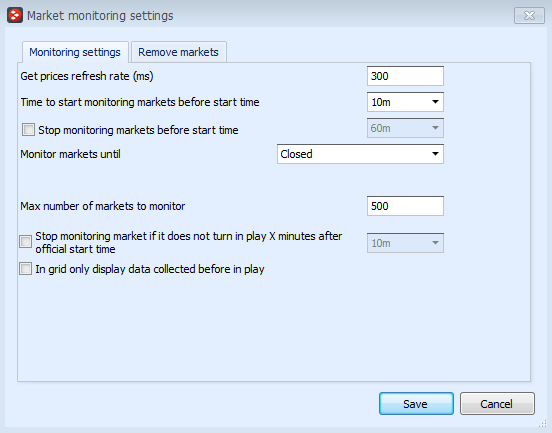Screen dimensions: 552x433
Task: Click the arrow on Monitor markets until combo
Action: click(435, 154)
